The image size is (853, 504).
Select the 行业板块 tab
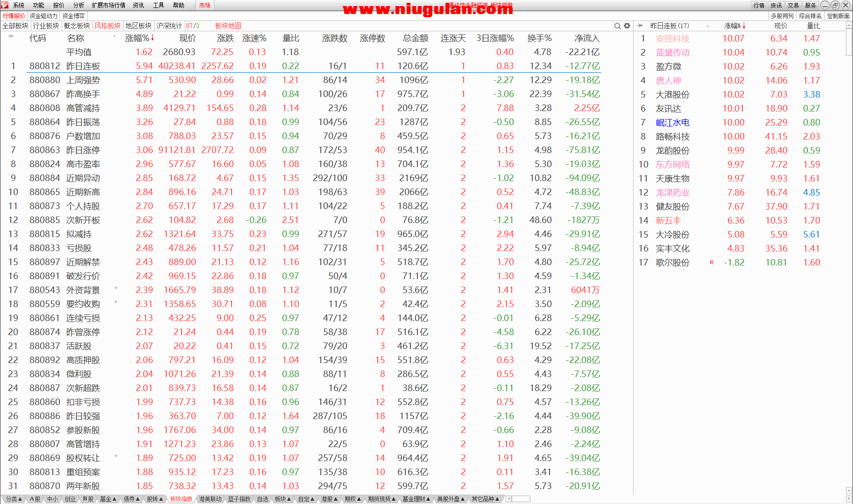click(46, 26)
